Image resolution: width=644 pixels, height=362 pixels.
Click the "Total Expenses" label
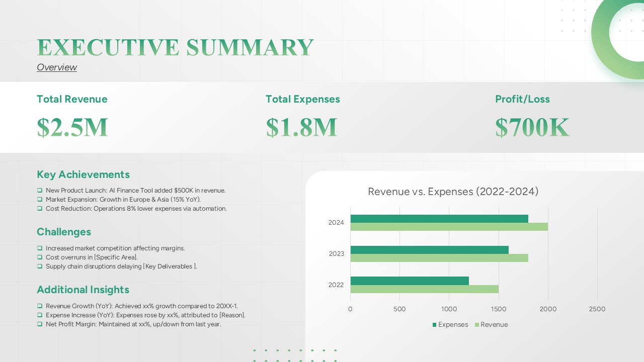tap(303, 99)
